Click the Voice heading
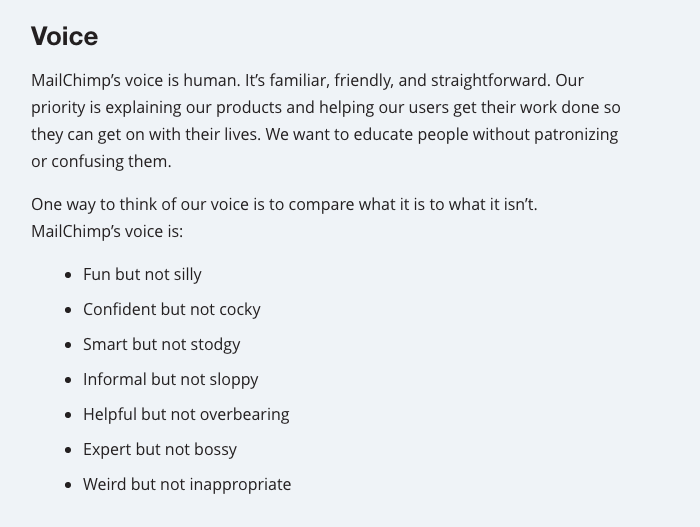Image resolution: width=700 pixels, height=527 pixels. (64, 36)
